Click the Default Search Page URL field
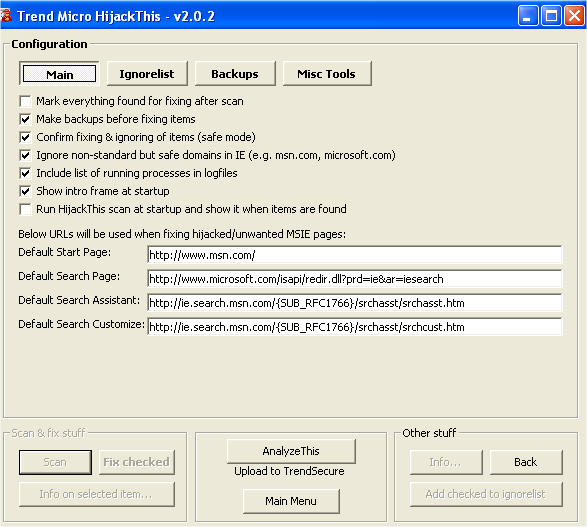 click(355, 279)
